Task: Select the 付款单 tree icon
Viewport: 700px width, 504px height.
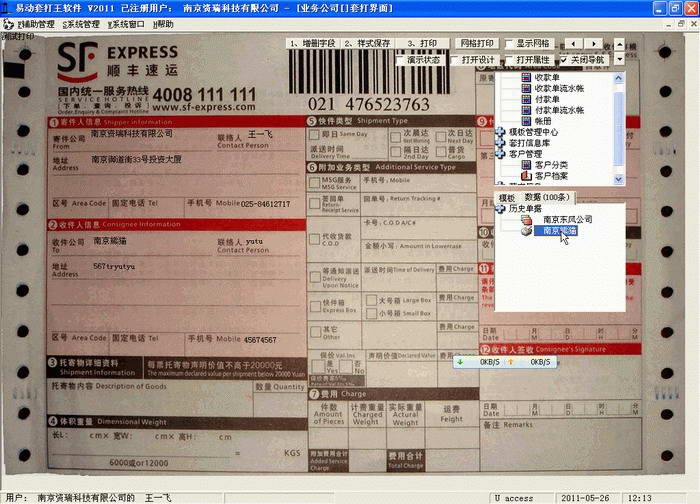Action: point(526,99)
